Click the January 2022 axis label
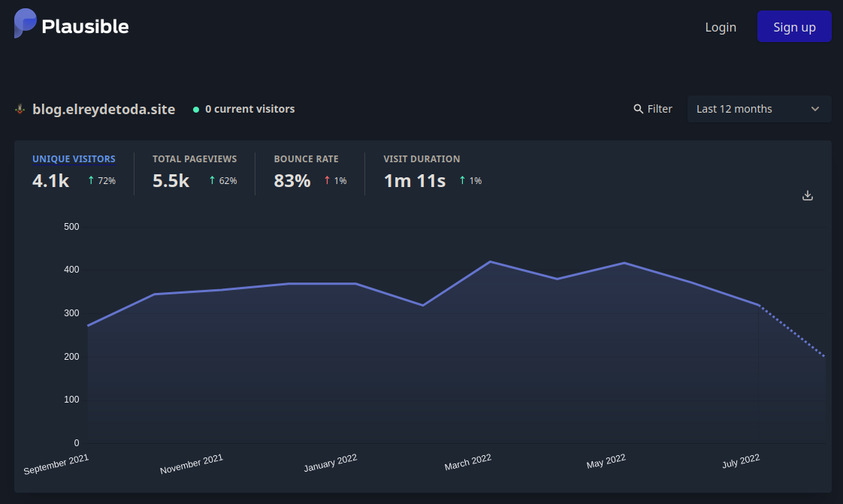843x504 pixels. coord(330,463)
